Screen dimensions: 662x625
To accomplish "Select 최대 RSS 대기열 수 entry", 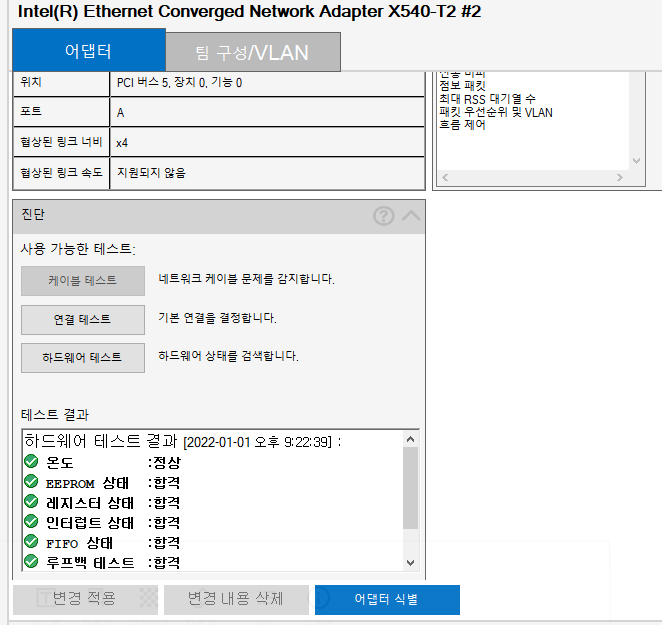I will (x=487, y=99).
